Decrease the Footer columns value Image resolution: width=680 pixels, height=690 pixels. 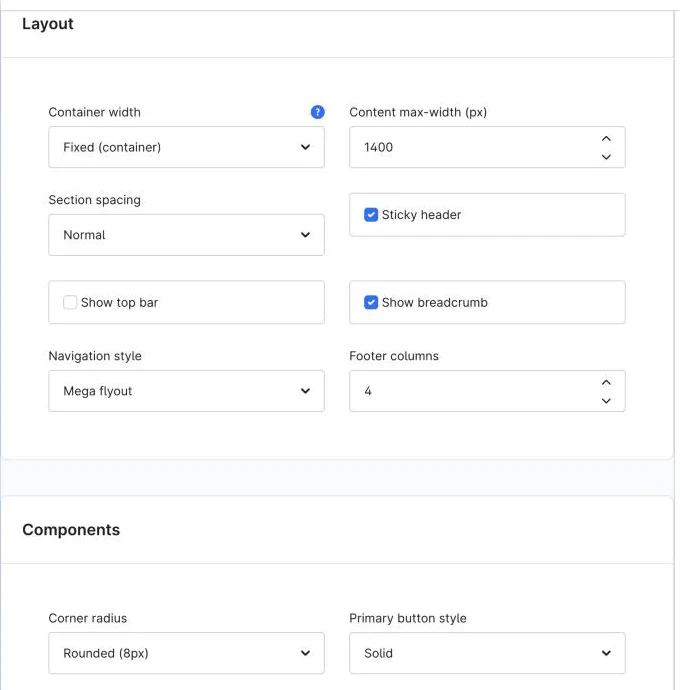point(606,400)
